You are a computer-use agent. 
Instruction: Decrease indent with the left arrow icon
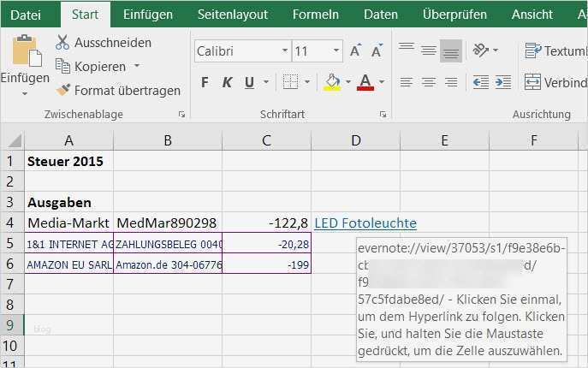(481, 82)
